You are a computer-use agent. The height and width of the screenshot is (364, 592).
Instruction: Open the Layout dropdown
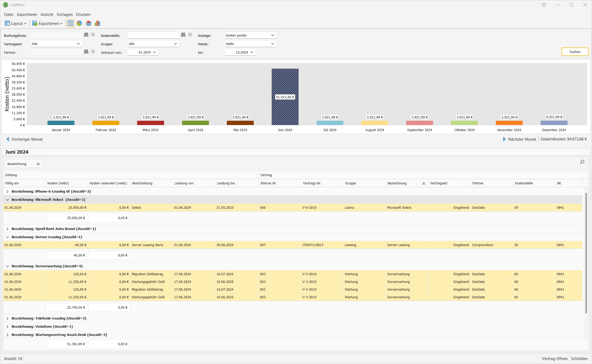pos(16,23)
